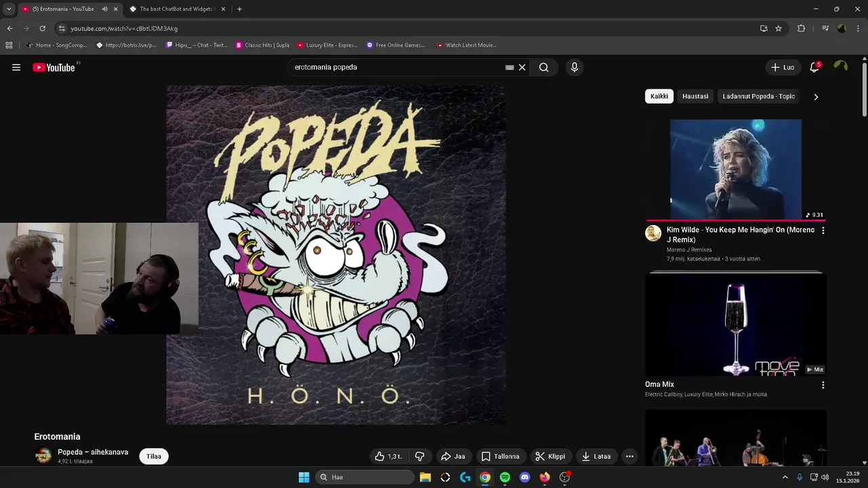This screenshot has width=868, height=488.
Task: Open Home - SongComp bookmark
Action: point(56,45)
